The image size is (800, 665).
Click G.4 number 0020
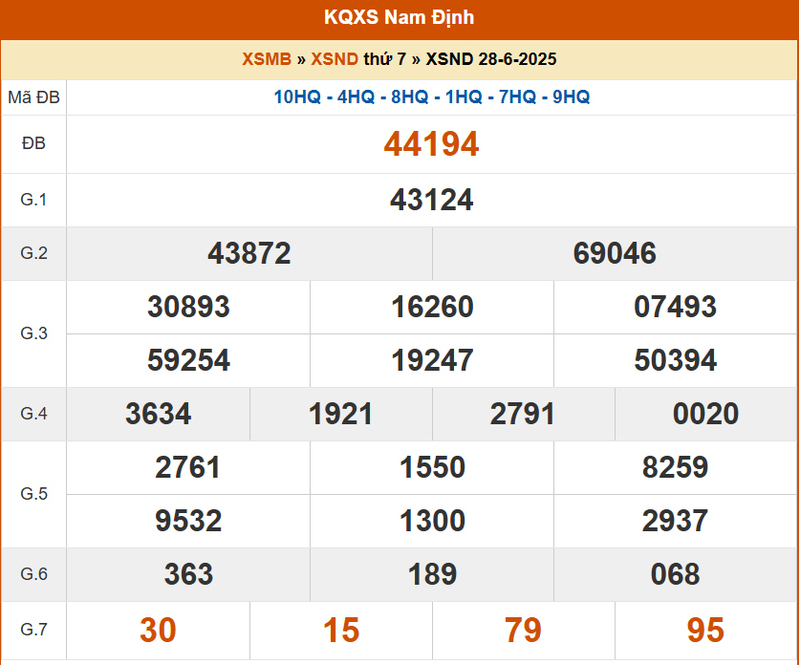(x=706, y=413)
